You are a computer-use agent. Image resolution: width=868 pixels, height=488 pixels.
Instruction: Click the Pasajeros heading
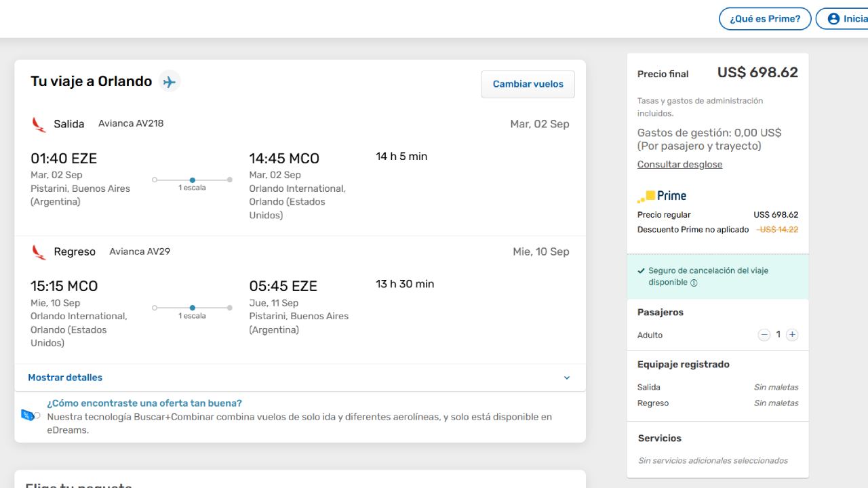point(660,312)
